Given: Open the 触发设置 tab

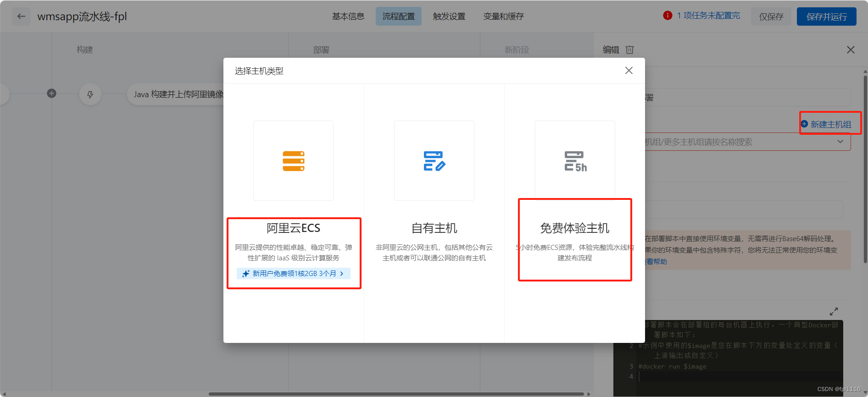Looking at the screenshot, I should coord(449,17).
